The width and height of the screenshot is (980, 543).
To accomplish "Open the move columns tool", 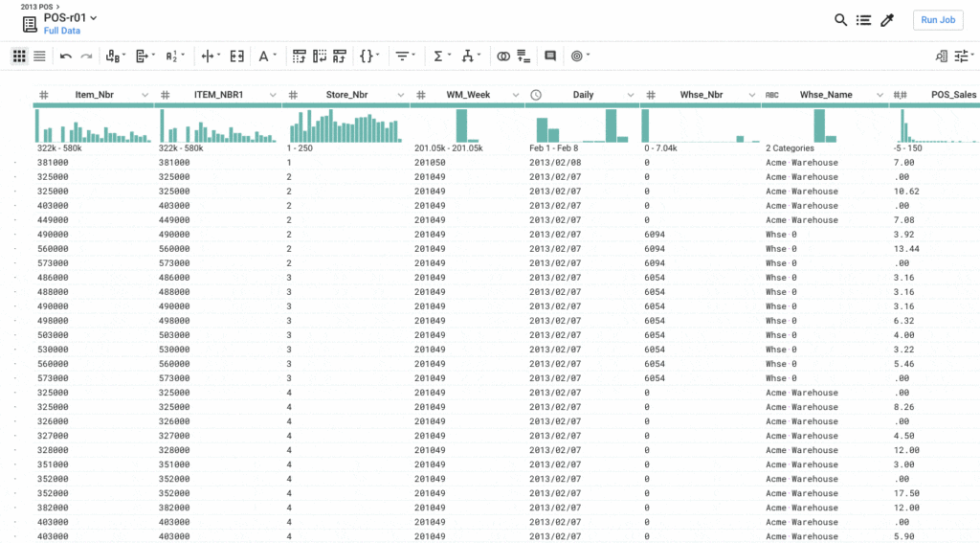I will (145, 57).
